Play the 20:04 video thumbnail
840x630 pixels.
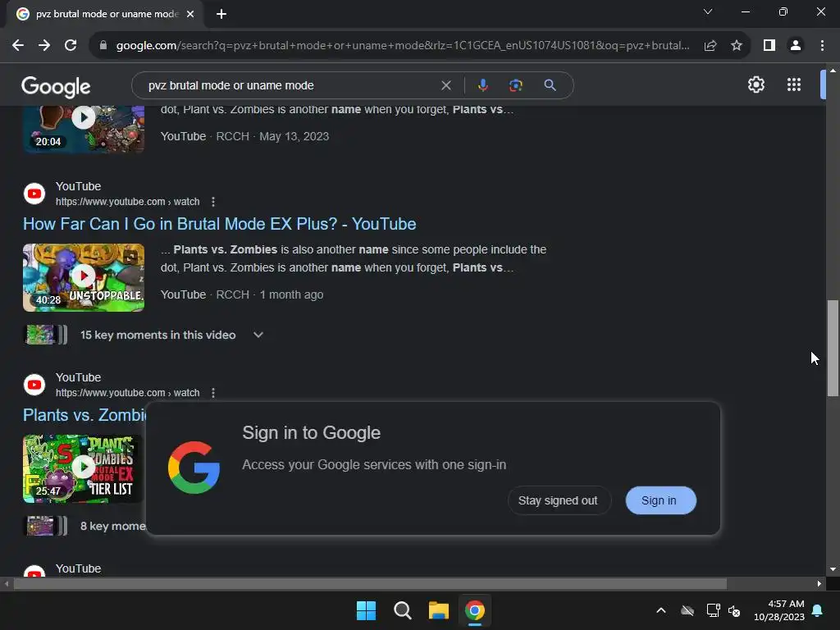[84, 129]
